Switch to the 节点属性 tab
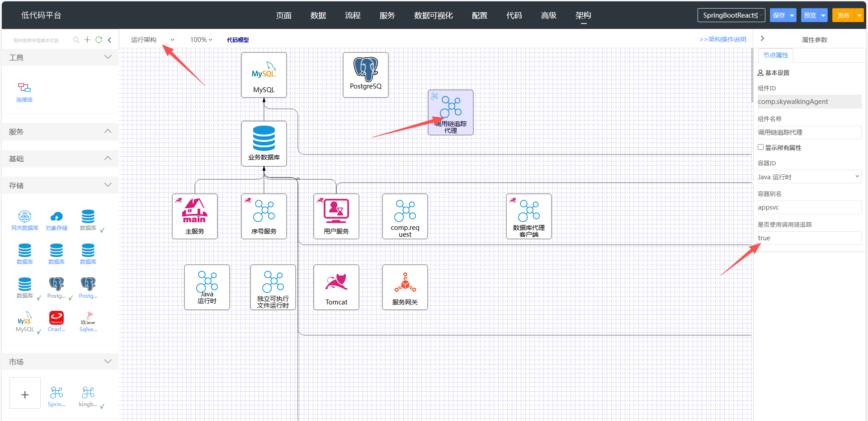 coord(775,55)
